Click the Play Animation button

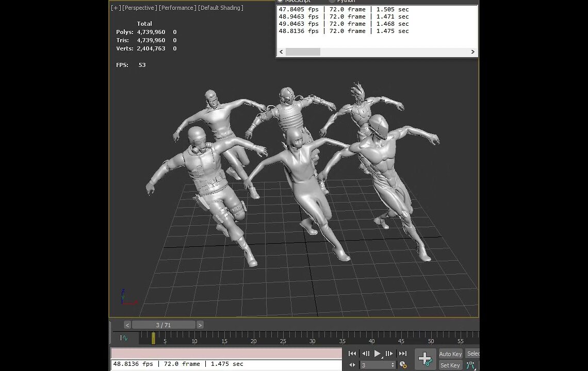coord(378,353)
